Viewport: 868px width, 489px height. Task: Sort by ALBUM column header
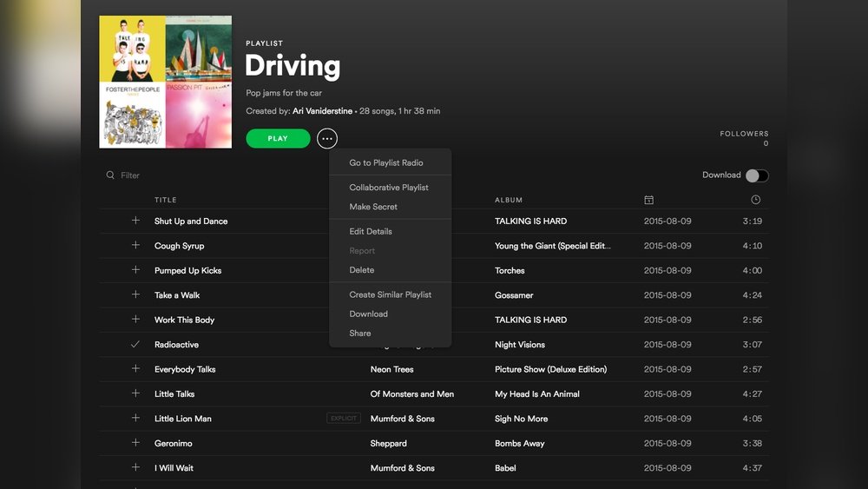(509, 200)
